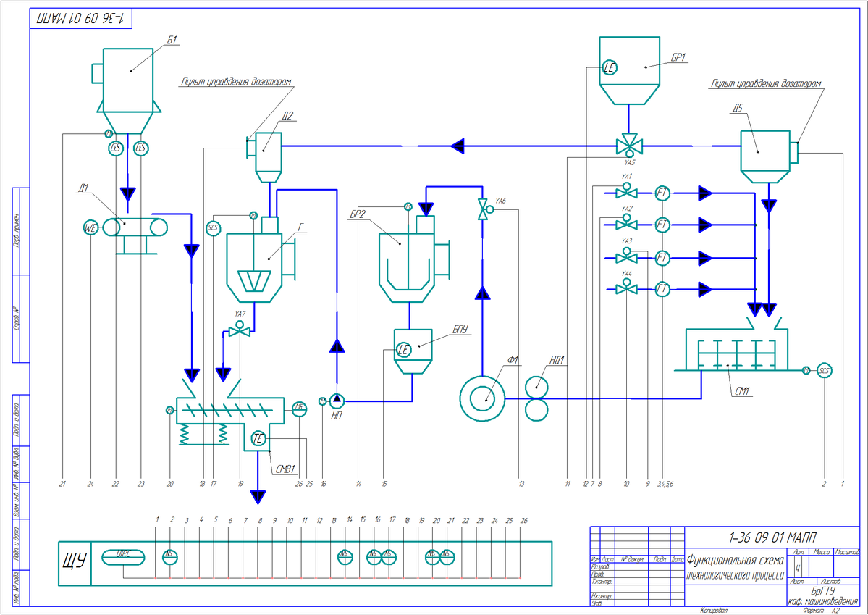Select the TE temperature sensor circle
This screenshot has width=868, height=615.
point(259,439)
